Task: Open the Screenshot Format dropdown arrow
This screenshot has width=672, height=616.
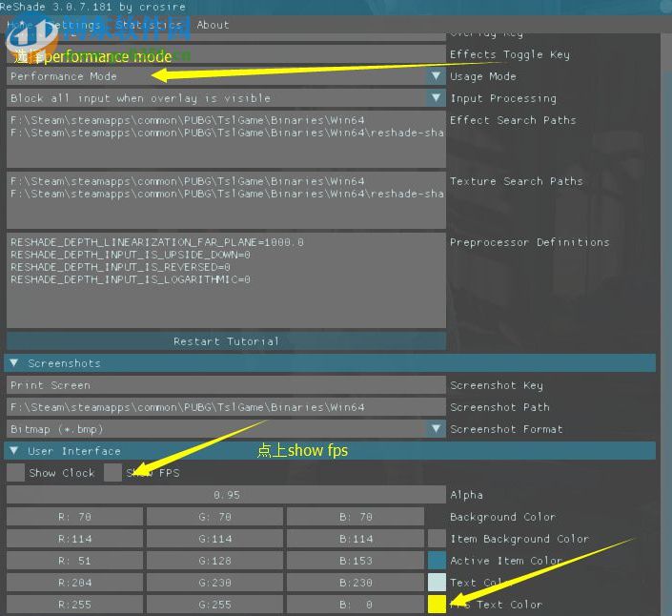Action: click(436, 429)
